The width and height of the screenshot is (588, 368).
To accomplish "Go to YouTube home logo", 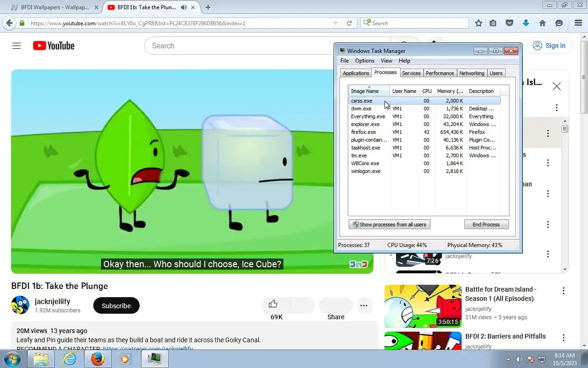I will [54, 46].
